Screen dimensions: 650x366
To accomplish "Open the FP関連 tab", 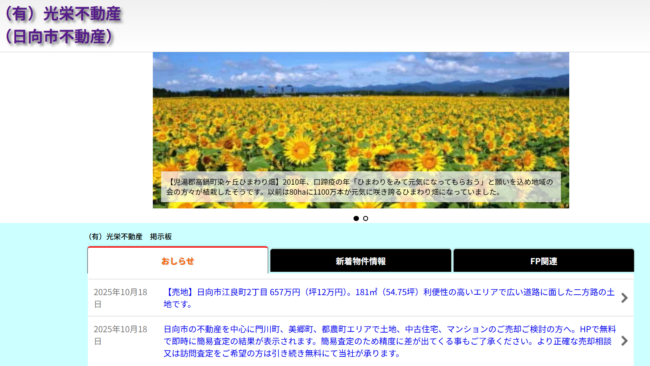I will 543,261.
